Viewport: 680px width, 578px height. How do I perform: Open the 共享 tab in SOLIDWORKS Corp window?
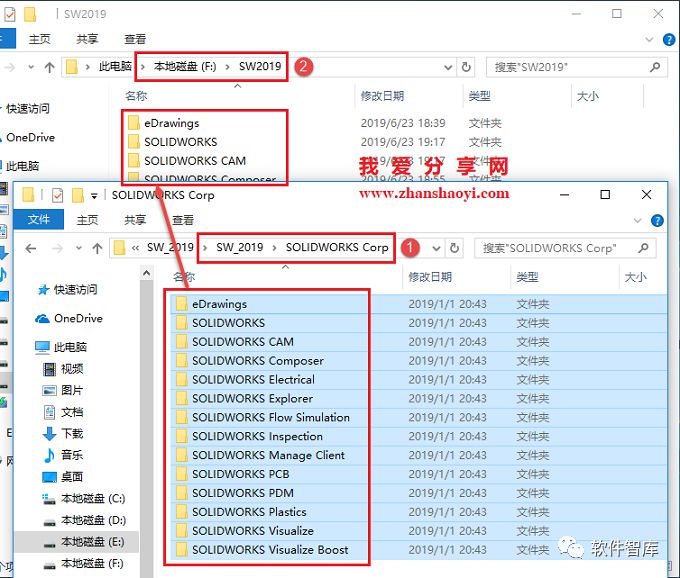tap(135, 220)
